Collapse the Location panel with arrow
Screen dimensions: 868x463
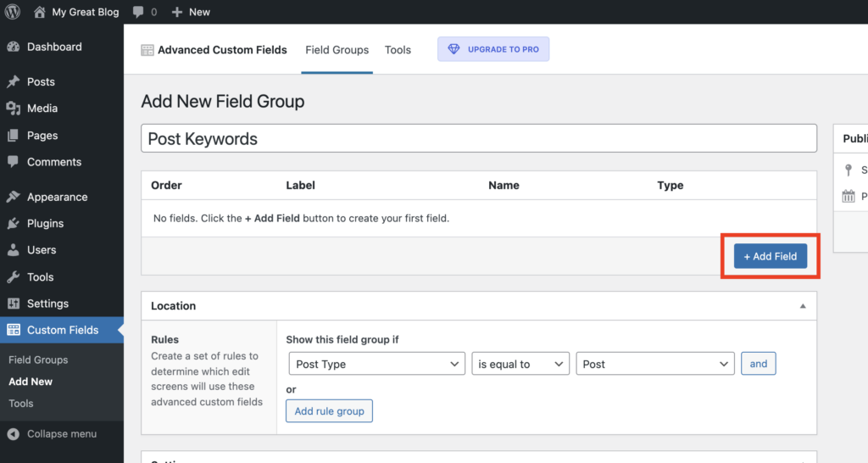point(803,306)
